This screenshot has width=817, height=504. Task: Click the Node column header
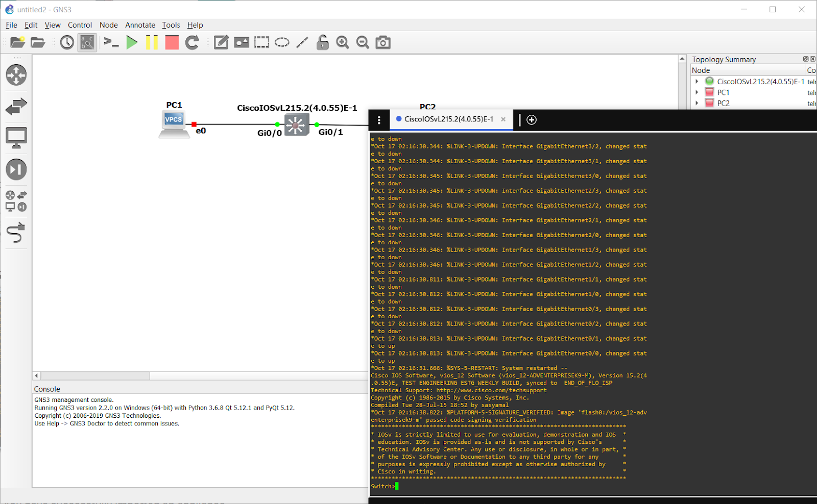pyautogui.click(x=747, y=70)
